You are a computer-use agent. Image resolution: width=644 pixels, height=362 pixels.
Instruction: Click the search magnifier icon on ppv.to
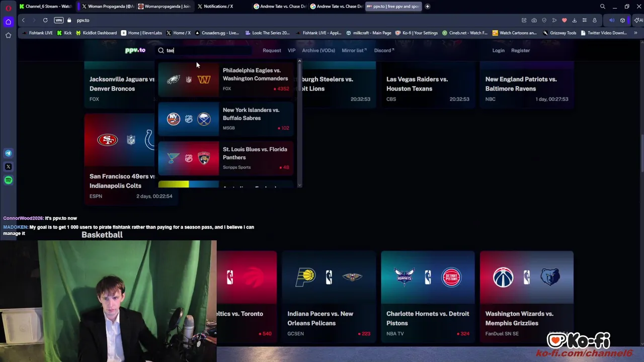point(161,50)
